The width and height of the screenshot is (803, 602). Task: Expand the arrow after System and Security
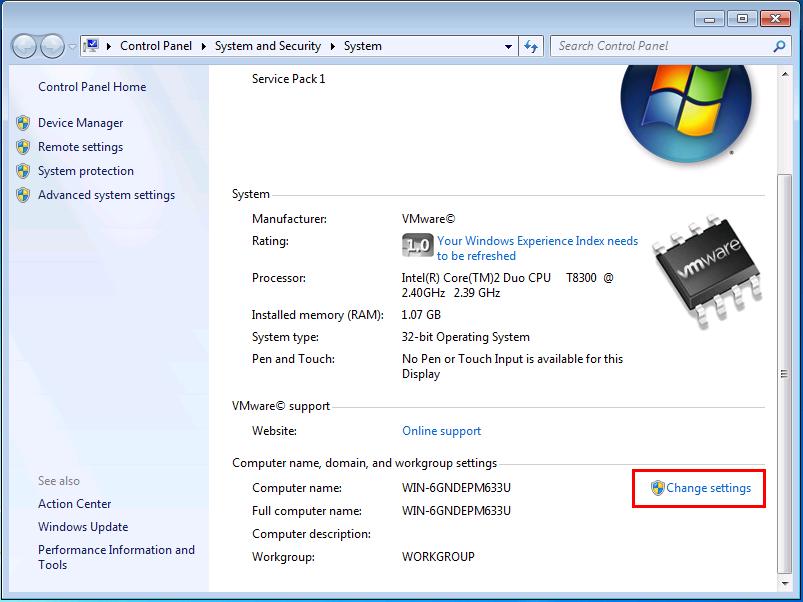[332, 47]
